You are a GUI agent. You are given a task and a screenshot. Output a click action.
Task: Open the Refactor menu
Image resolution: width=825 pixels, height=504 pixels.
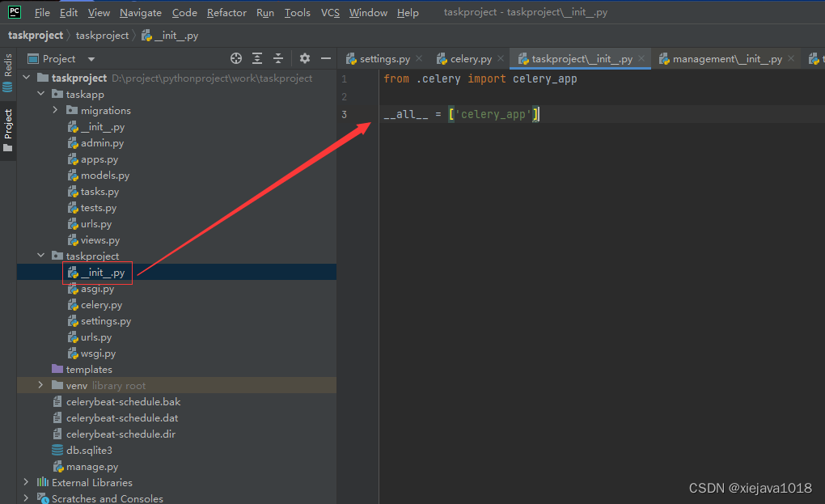[226, 12]
